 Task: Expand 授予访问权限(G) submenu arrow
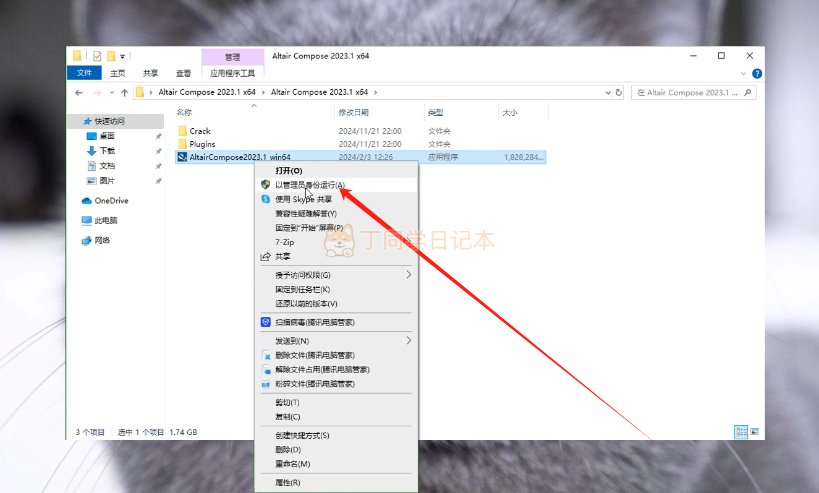coord(408,275)
